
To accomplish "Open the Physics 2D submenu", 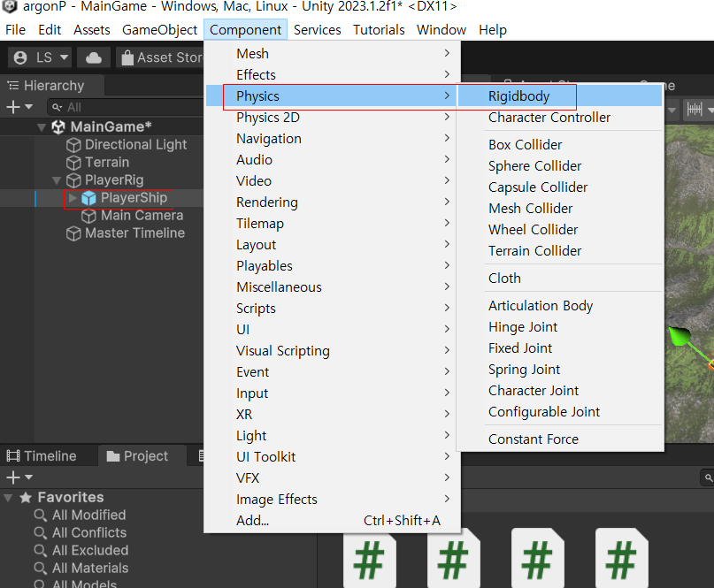I will point(333,118).
